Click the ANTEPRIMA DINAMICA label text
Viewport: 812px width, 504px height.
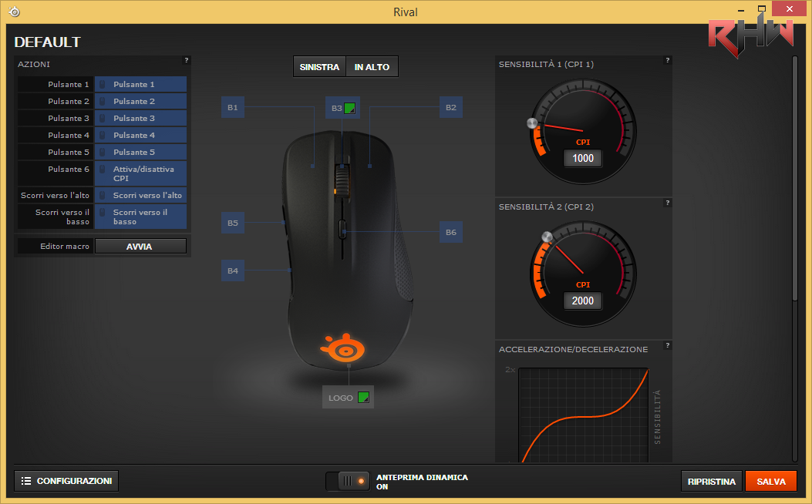(422, 477)
